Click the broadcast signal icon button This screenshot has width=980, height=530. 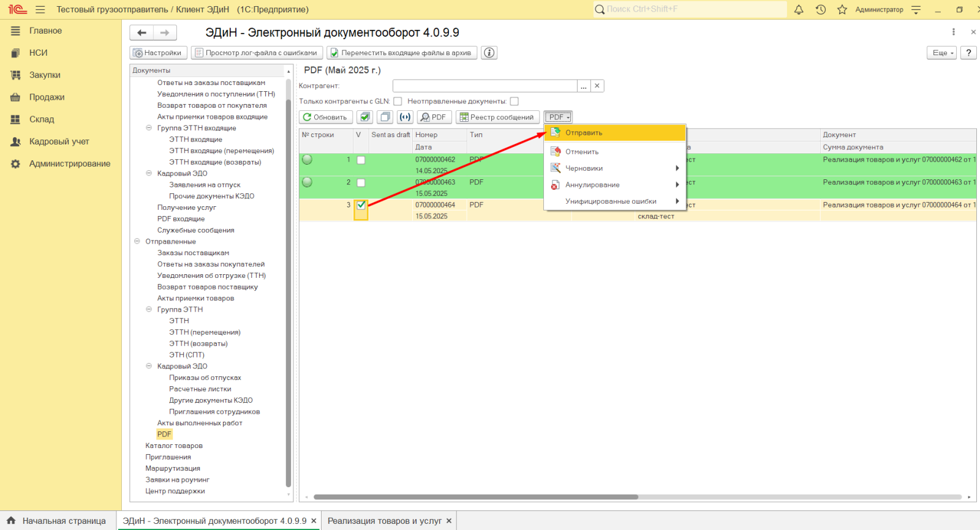[x=405, y=117]
